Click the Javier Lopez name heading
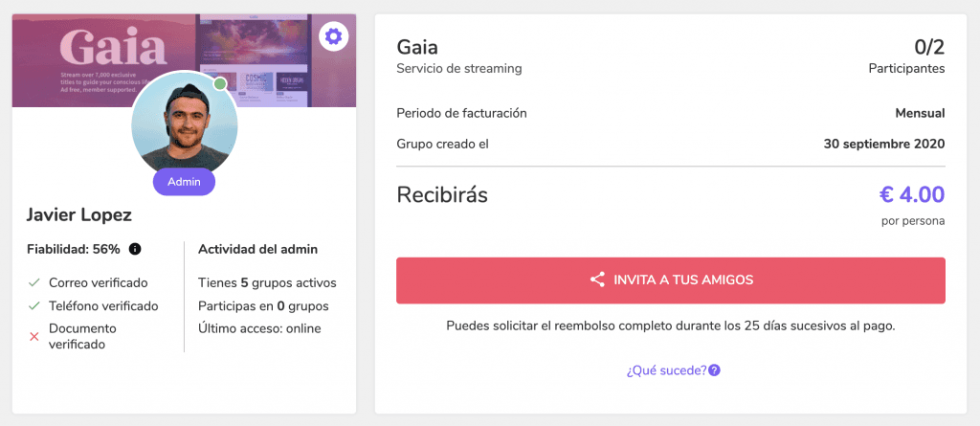Image resolution: width=980 pixels, height=426 pixels. point(79,215)
